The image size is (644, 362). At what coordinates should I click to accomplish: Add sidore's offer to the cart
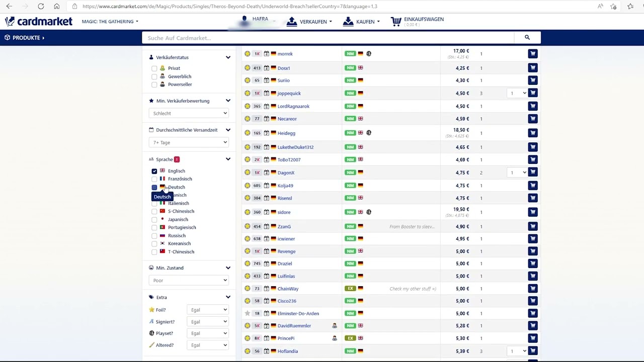click(533, 212)
